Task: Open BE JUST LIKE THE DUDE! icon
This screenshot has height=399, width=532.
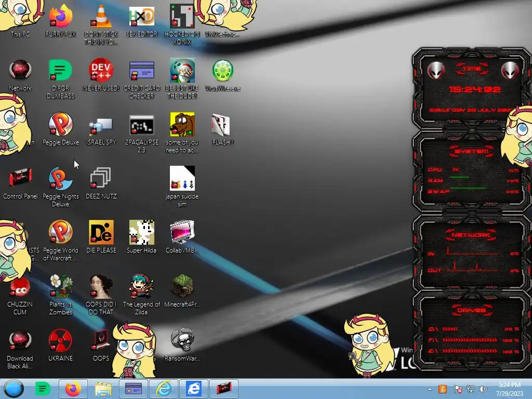Action: pyautogui.click(x=182, y=79)
